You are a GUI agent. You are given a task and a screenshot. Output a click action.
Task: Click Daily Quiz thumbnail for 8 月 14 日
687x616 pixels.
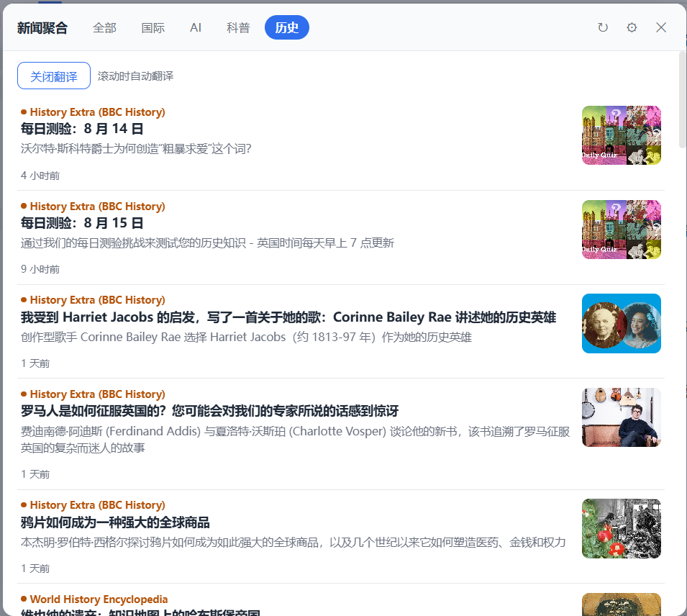pos(622,135)
